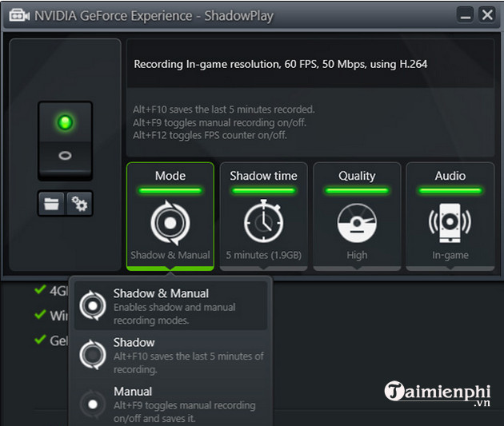The image size is (504, 426).
Task: Click the recording status text banner
Action: pyautogui.click(x=310, y=64)
